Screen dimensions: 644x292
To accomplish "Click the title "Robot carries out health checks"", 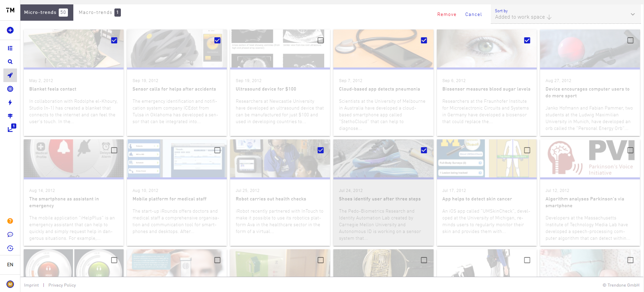I will click(271, 199).
